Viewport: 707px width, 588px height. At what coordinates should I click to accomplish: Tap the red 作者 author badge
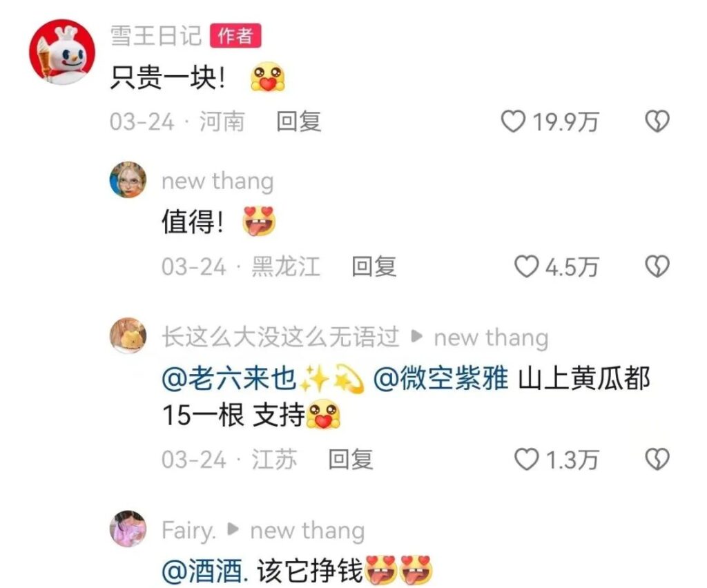click(235, 36)
